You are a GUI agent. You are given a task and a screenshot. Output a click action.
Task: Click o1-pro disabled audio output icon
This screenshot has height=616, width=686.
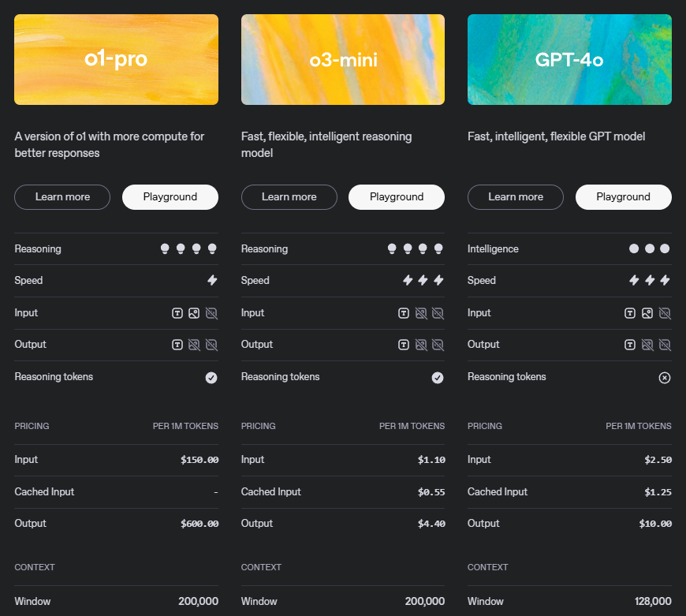coord(211,345)
